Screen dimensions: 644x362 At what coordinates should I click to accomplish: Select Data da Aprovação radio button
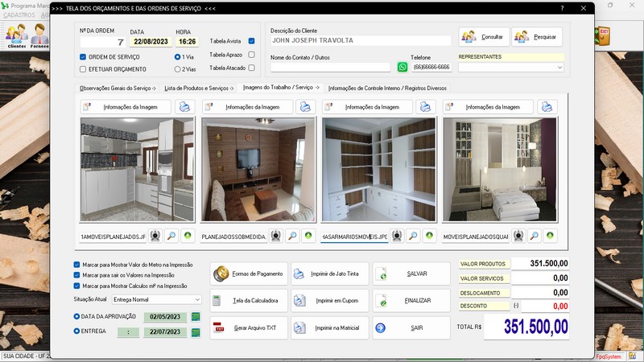click(76, 316)
